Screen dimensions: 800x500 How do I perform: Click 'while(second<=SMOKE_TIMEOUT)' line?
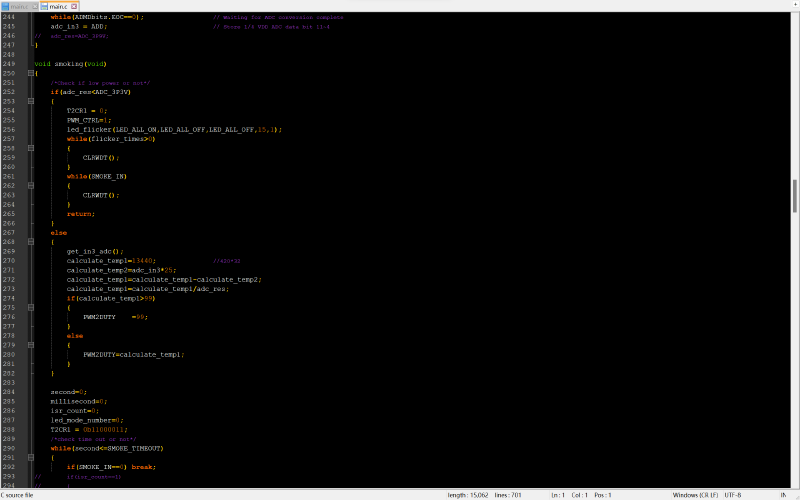tap(107, 448)
